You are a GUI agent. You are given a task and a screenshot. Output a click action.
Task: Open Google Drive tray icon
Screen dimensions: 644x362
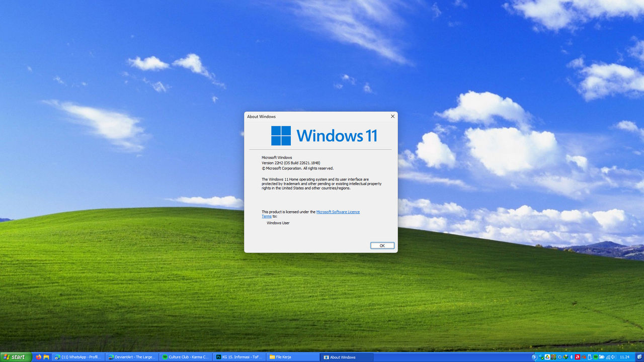coord(547,357)
